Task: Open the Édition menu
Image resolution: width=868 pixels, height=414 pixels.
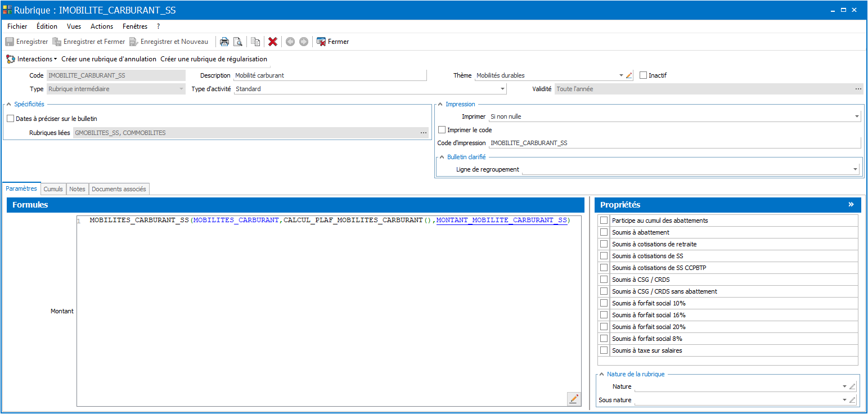Action: click(47, 26)
